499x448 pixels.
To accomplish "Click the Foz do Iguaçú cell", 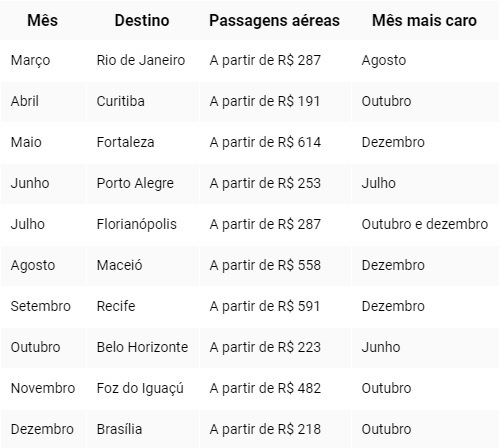I will click(140, 388).
